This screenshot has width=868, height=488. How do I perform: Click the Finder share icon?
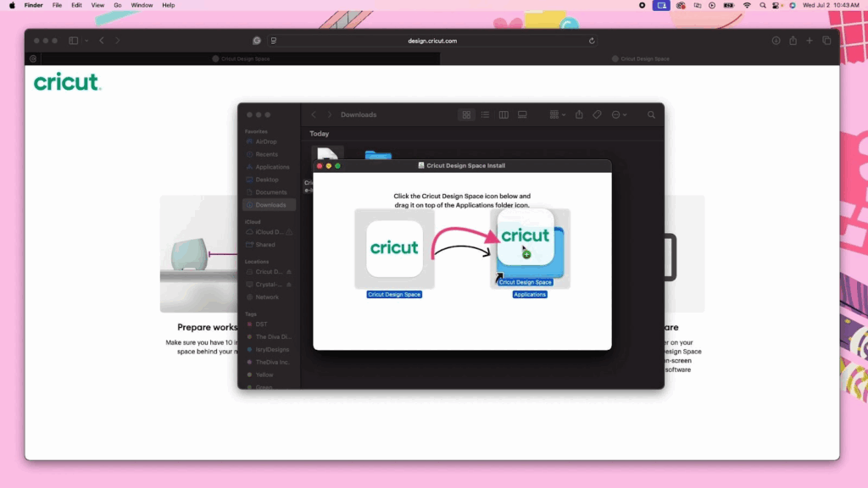(579, 114)
